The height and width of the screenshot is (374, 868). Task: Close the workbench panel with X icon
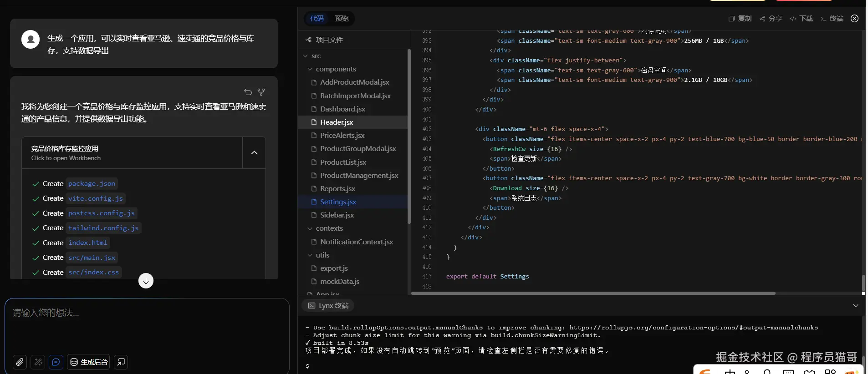(x=855, y=19)
